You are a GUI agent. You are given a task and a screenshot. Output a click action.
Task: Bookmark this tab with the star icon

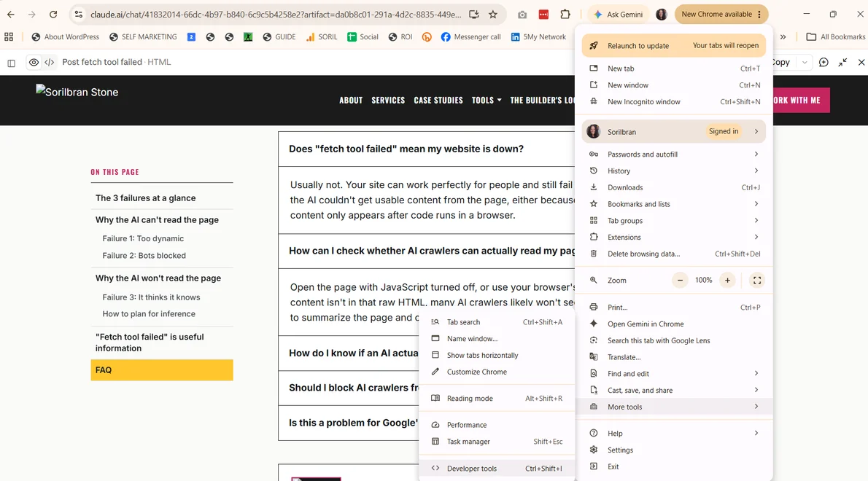[492, 15]
